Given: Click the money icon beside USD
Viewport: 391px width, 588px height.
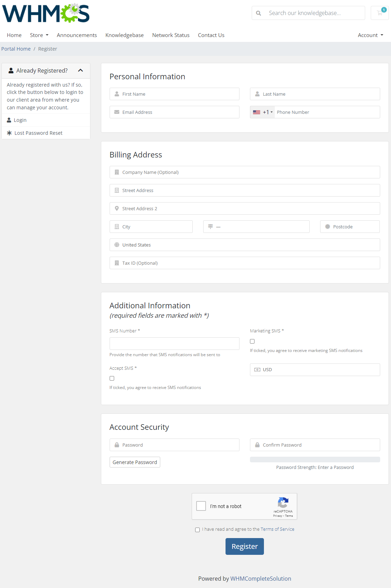Looking at the screenshot, I should [x=257, y=370].
